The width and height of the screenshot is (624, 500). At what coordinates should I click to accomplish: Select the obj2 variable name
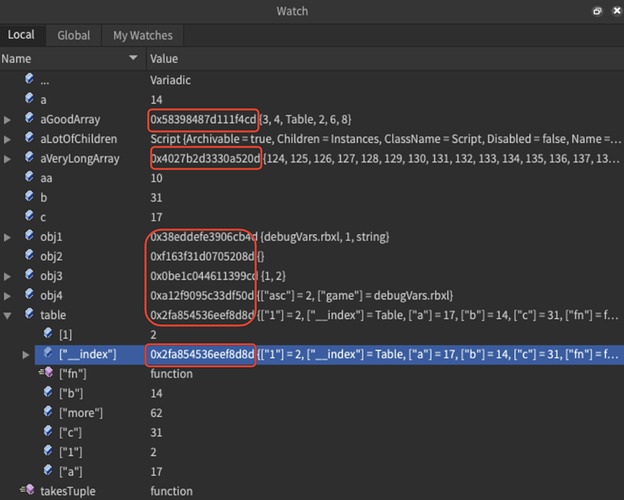pyautogui.click(x=51, y=256)
